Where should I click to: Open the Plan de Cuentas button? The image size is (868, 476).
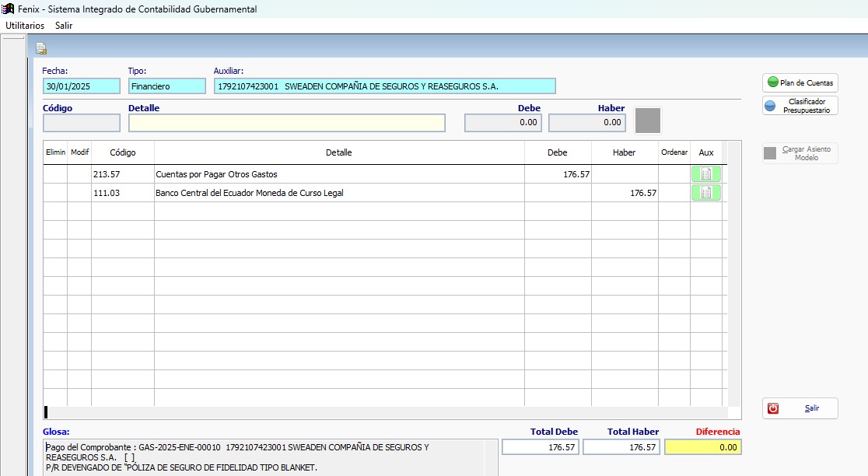click(x=800, y=82)
